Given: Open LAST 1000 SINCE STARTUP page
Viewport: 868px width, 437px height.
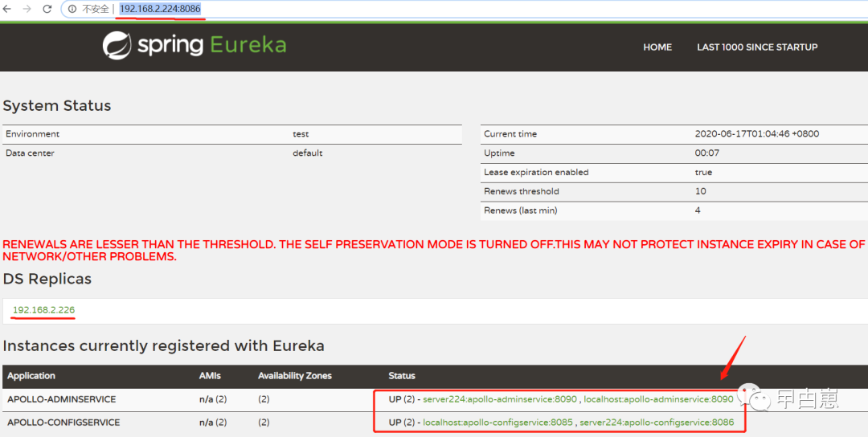Looking at the screenshot, I should click(757, 47).
